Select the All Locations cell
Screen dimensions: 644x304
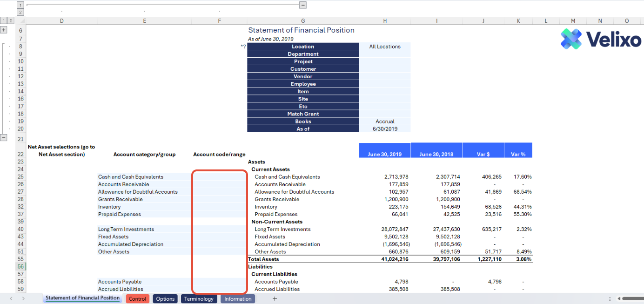coord(385,47)
